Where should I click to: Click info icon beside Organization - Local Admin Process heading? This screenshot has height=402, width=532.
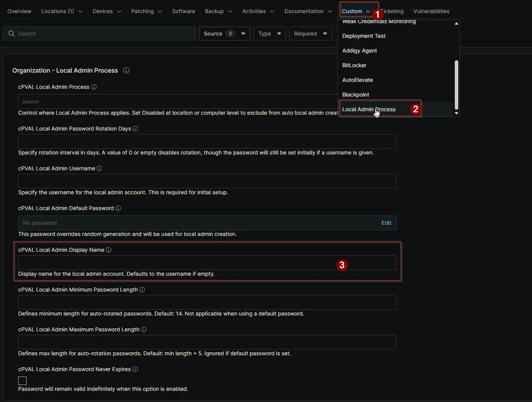[x=126, y=70]
